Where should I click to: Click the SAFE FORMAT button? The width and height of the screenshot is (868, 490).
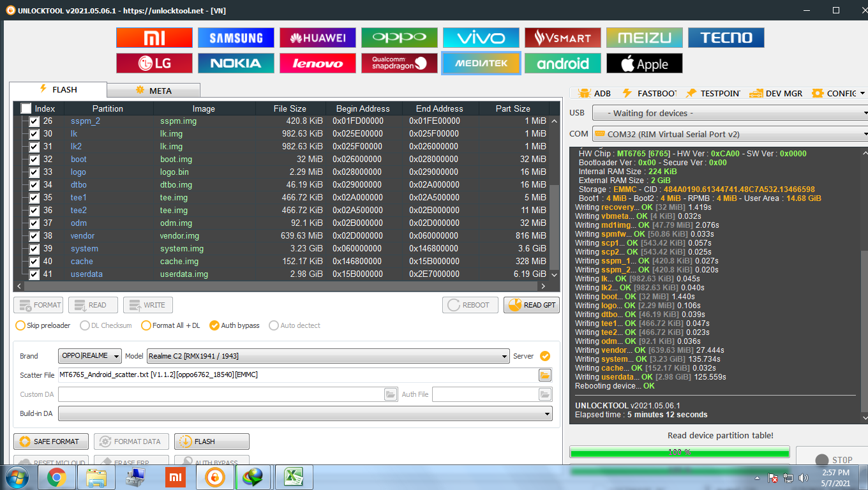coord(50,442)
